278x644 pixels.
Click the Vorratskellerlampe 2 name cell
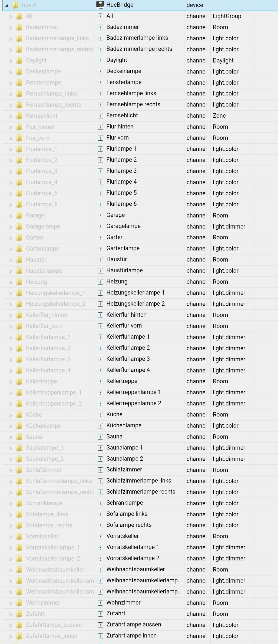point(139,558)
